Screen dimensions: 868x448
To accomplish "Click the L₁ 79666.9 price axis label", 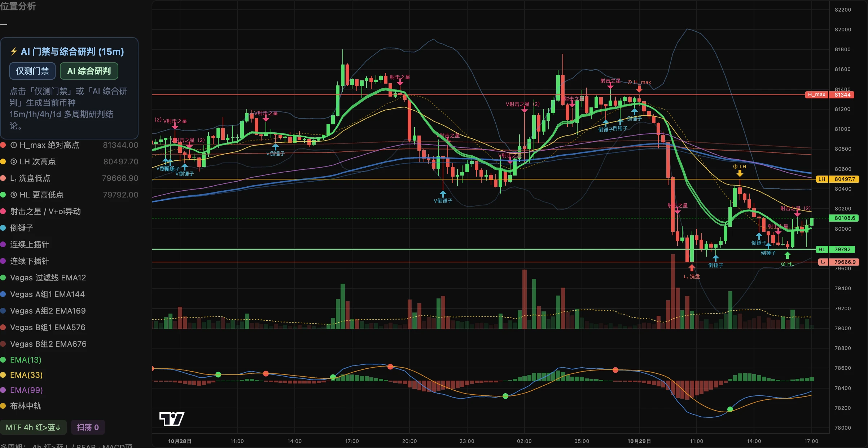I will pos(839,262).
